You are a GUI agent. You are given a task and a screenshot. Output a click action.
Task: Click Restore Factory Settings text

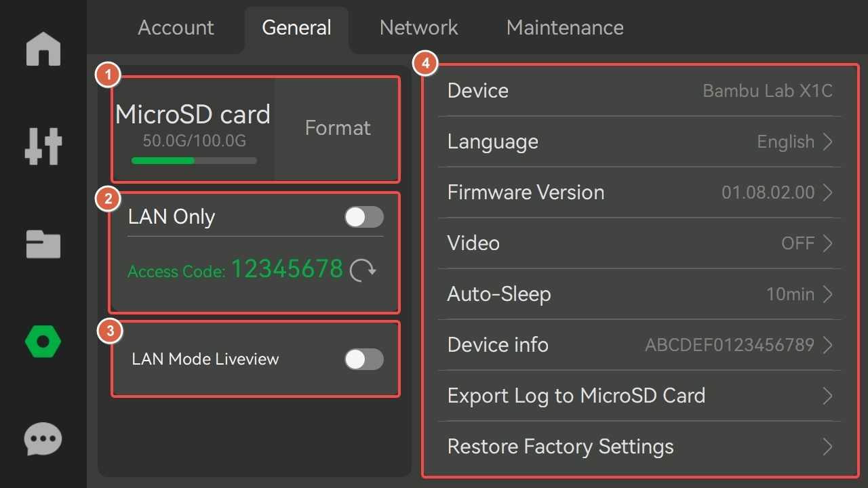pyautogui.click(x=561, y=447)
